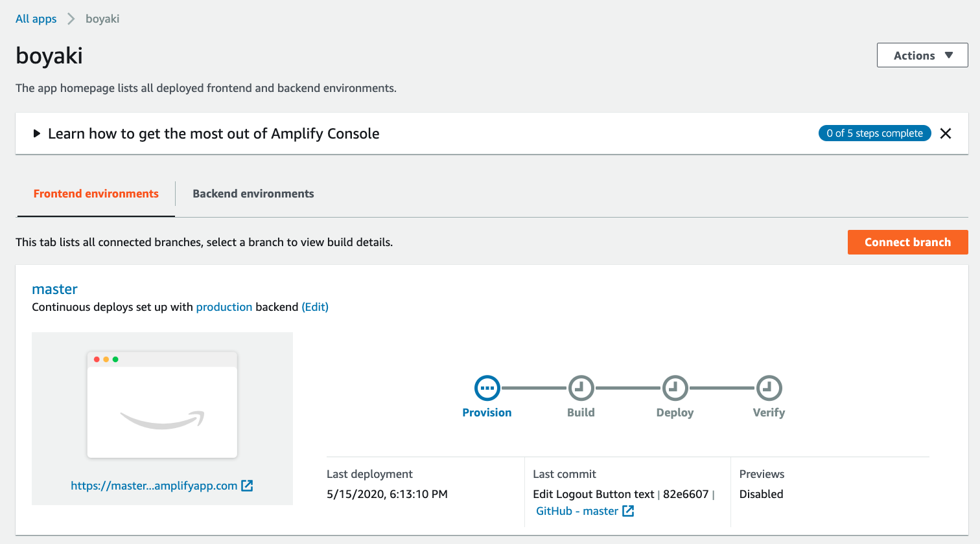Screen dimensions: 980x544
Task: Click commit message Edit Logout Button text
Action: coord(594,494)
